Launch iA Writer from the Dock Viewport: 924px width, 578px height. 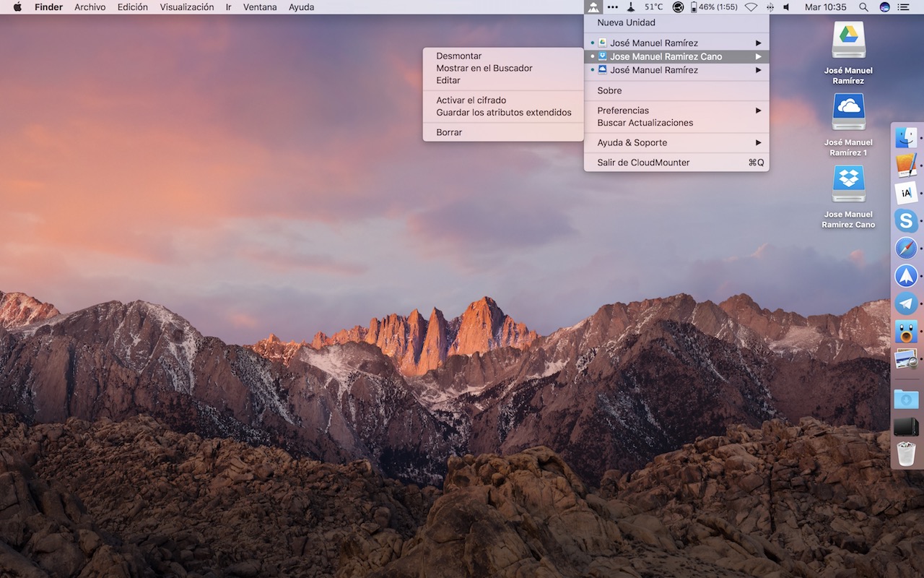coord(906,192)
